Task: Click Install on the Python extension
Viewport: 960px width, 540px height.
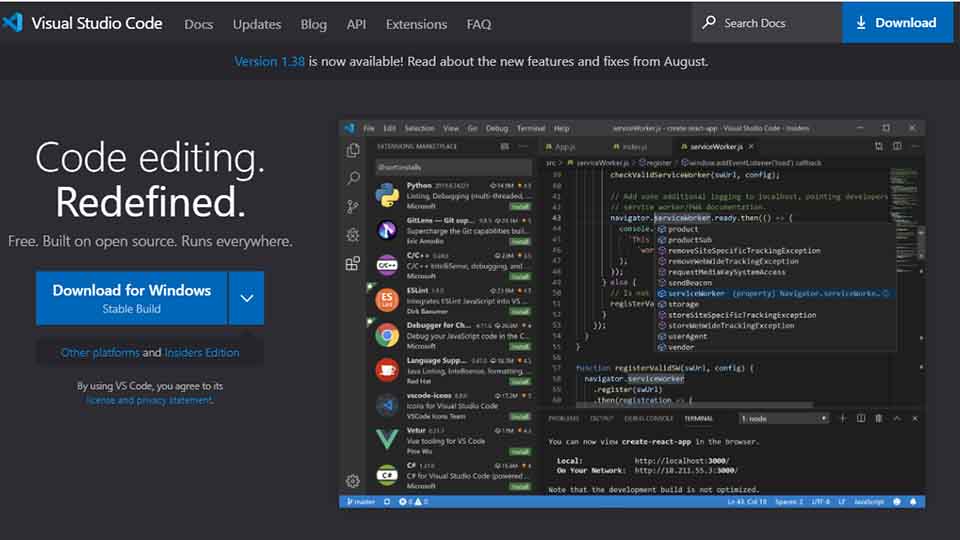Action: [520, 207]
